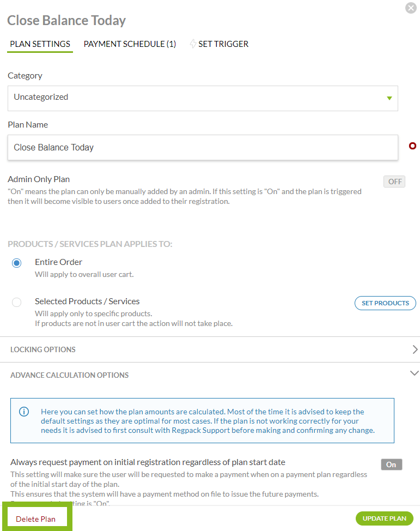This screenshot has height=531, width=420.
Task: Click the Set Products button
Action: (x=385, y=303)
